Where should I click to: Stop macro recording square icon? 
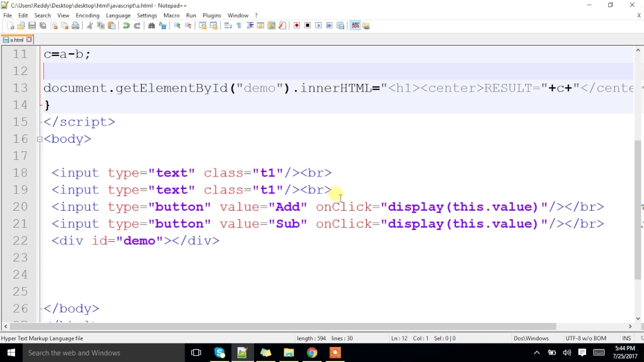click(x=307, y=26)
